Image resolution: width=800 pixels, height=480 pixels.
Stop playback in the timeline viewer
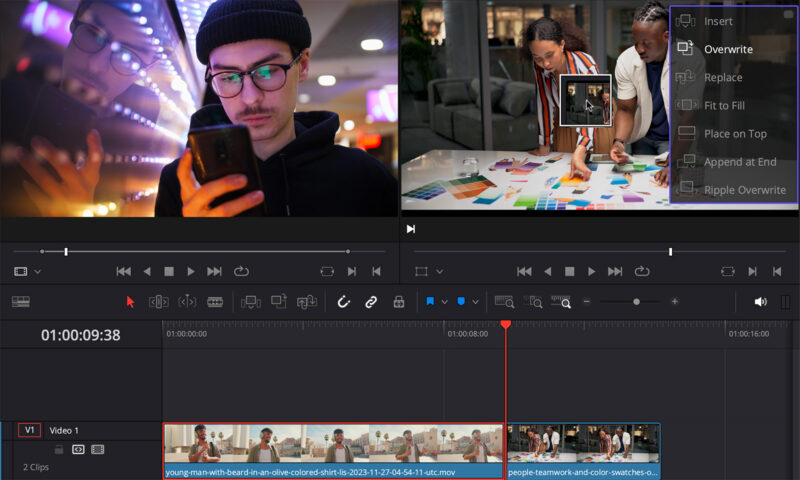569,271
